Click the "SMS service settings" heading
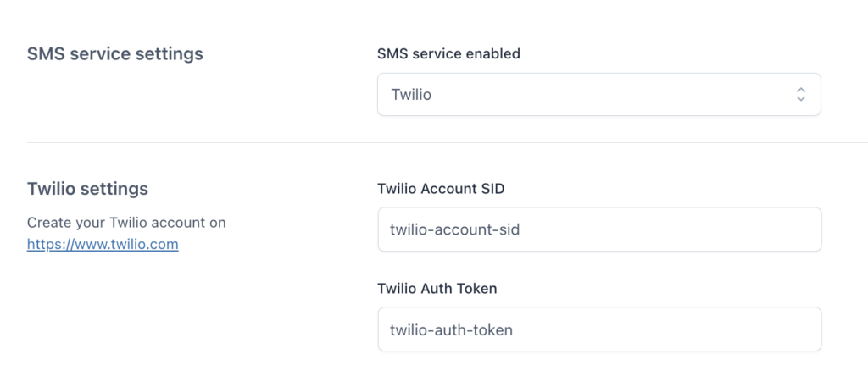Viewport: 868px width, 376px height. point(115,53)
